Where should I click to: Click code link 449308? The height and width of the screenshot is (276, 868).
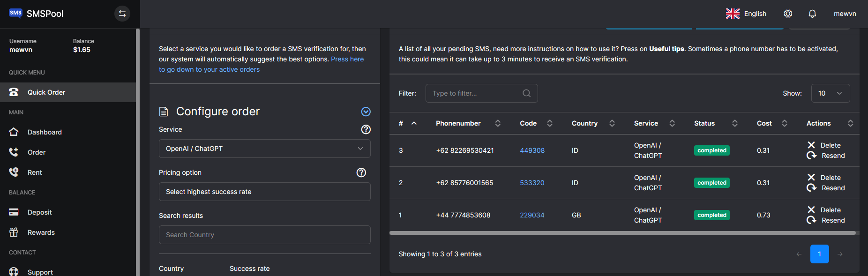tap(532, 150)
